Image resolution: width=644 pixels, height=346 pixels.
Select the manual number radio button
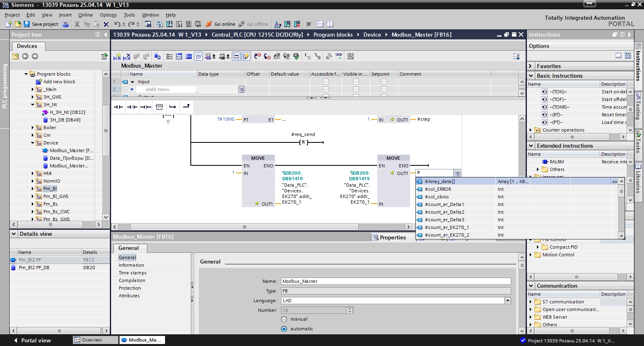pyautogui.click(x=284, y=319)
